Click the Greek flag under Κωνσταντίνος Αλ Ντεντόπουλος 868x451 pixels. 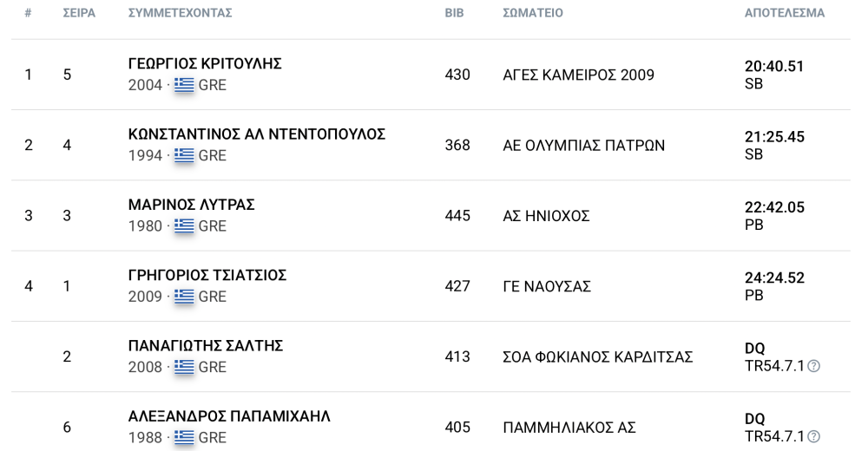184,155
